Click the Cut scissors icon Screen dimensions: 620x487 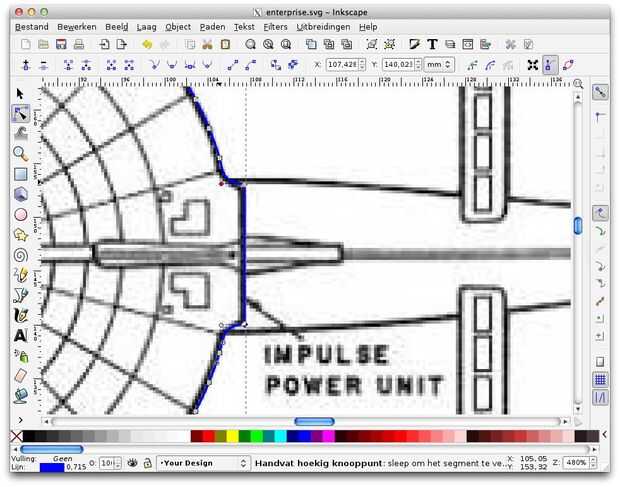click(208, 44)
